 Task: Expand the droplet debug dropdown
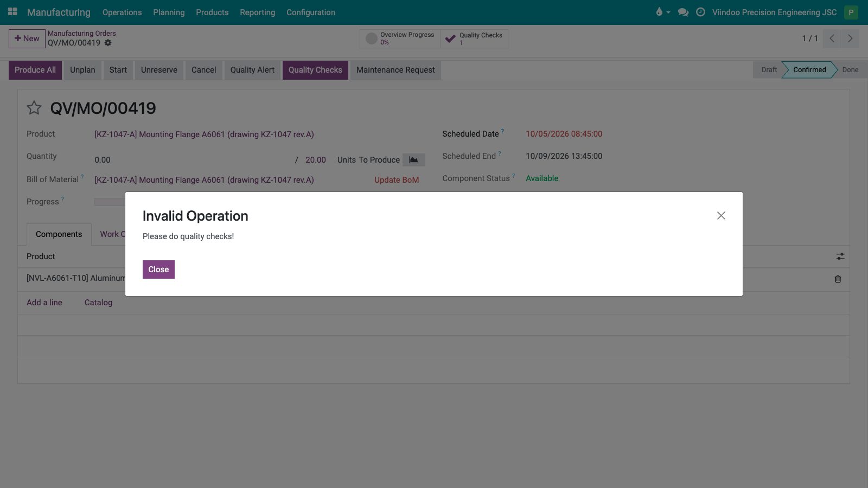coord(662,12)
